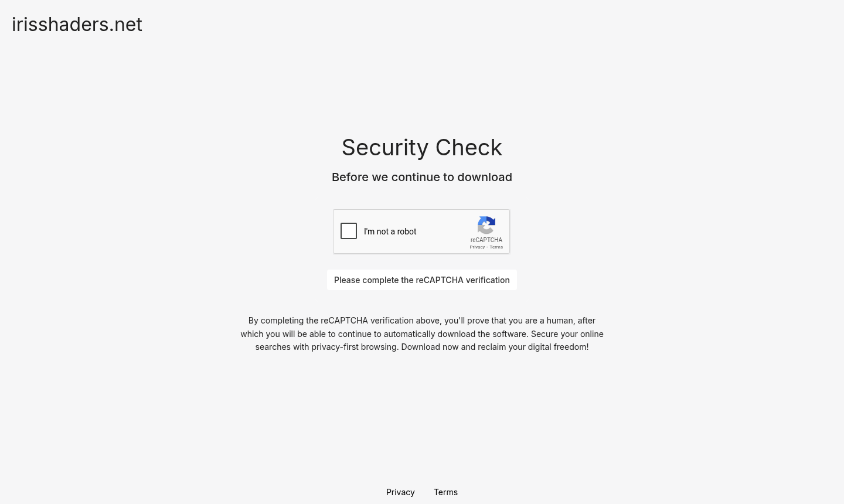844x504 pixels.
Task: Click "automatically download the software" in the paragraph
Action: coord(456,334)
